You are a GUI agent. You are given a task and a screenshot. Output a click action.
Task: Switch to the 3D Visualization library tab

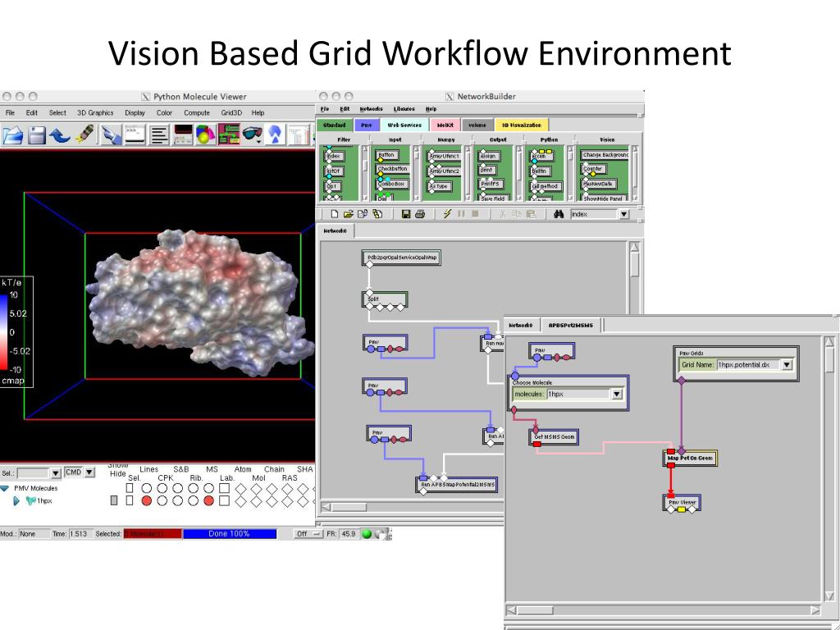pyautogui.click(x=521, y=125)
